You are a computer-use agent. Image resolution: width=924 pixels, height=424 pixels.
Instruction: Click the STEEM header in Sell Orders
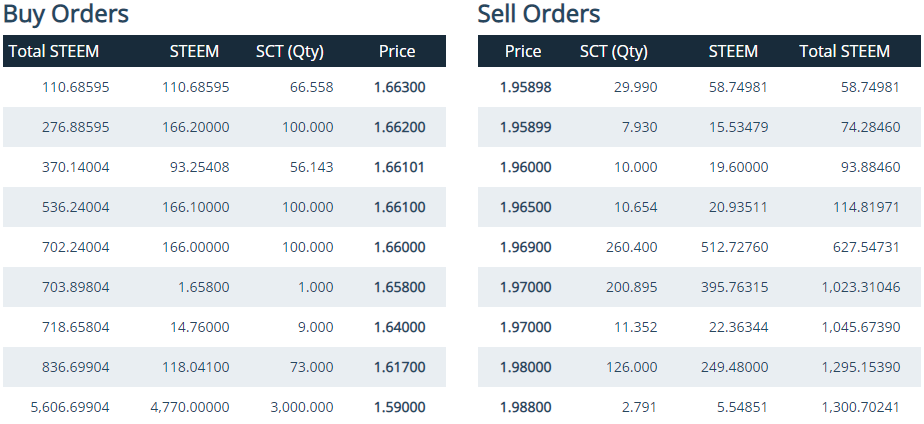click(733, 51)
